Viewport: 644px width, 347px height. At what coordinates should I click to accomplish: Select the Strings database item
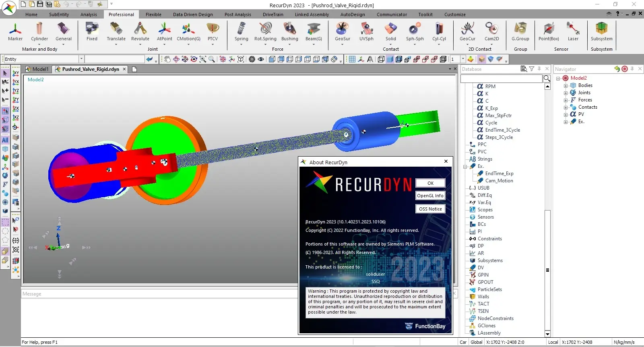pyautogui.click(x=485, y=159)
